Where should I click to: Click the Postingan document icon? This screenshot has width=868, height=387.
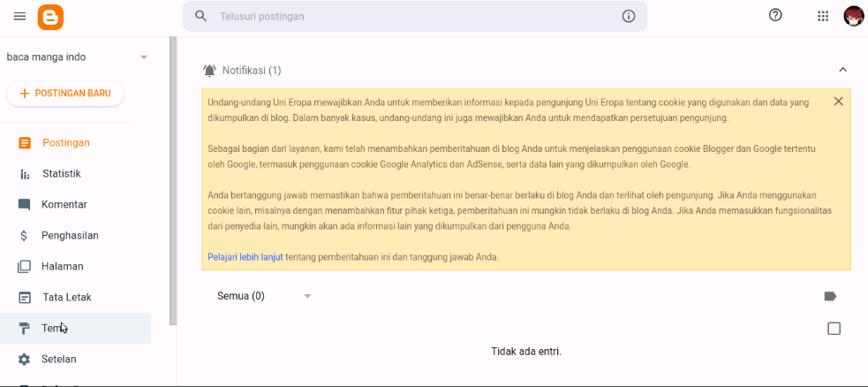25,143
